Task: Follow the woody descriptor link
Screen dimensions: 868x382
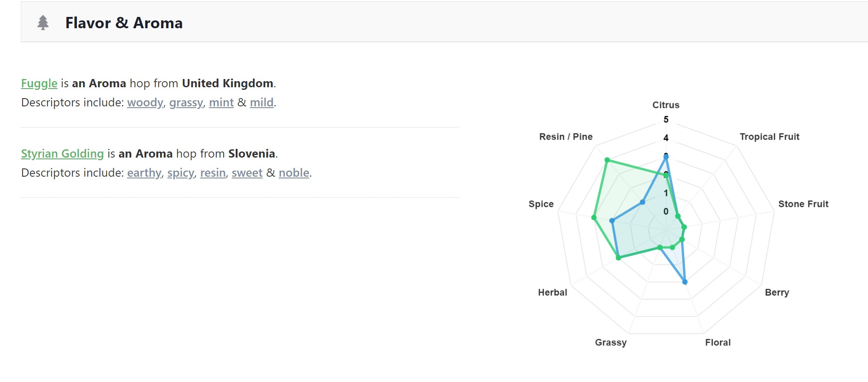Action: click(x=145, y=102)
